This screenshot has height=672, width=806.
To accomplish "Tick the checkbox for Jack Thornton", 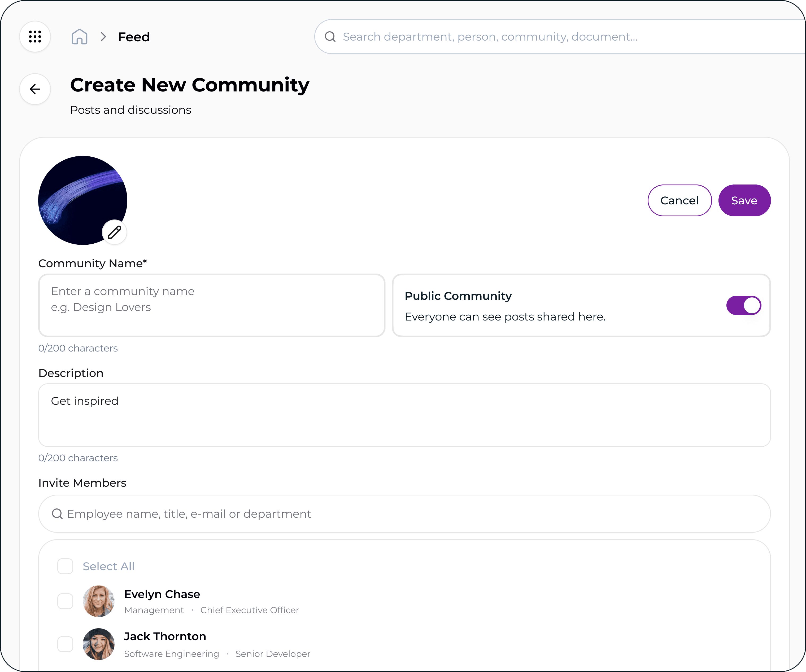I will 65,644.
